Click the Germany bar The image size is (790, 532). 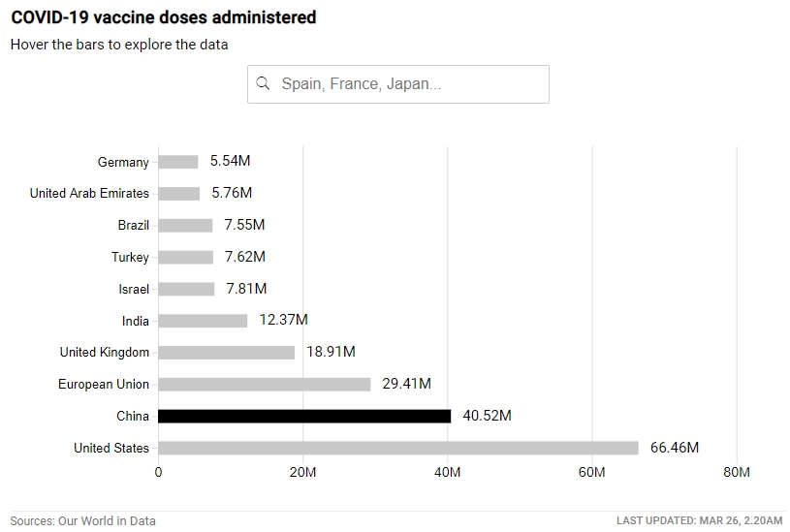click(178, 162)
